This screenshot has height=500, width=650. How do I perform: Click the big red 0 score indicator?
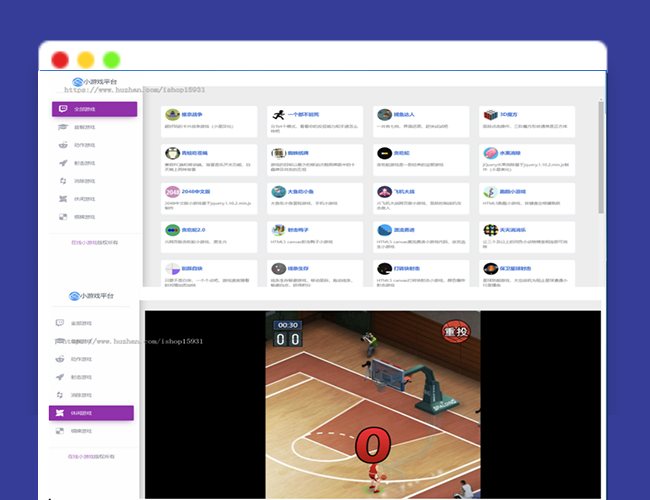click(373, 445)
